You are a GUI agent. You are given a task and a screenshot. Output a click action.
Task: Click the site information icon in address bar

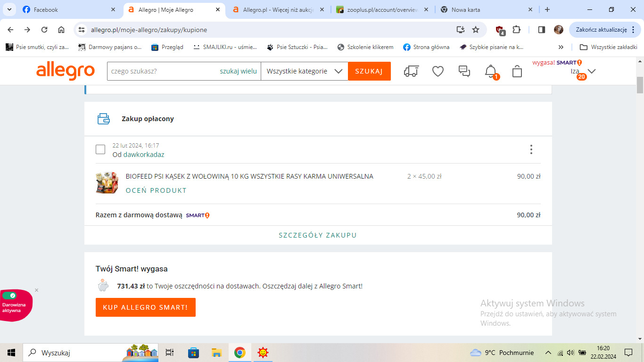pyautogui.click(x=82, y=30)
